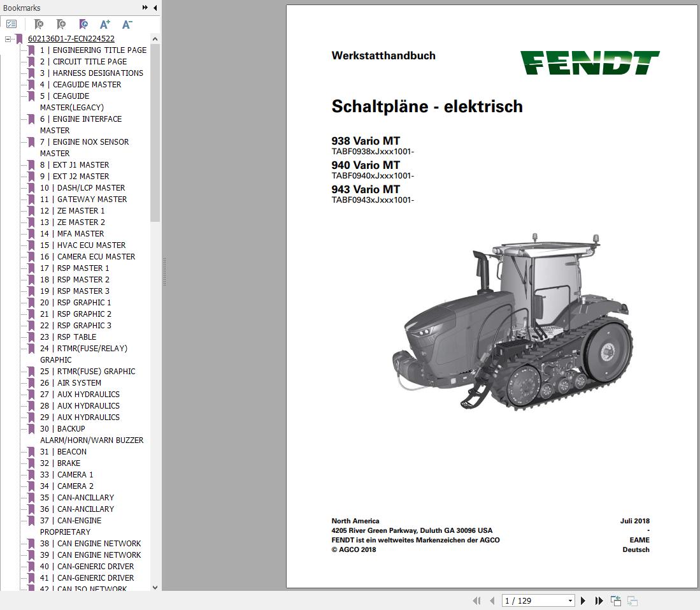Open bookmark 6 | ENGINE INTERFACE MASTER
700x610 pixels.
[81, 124]
